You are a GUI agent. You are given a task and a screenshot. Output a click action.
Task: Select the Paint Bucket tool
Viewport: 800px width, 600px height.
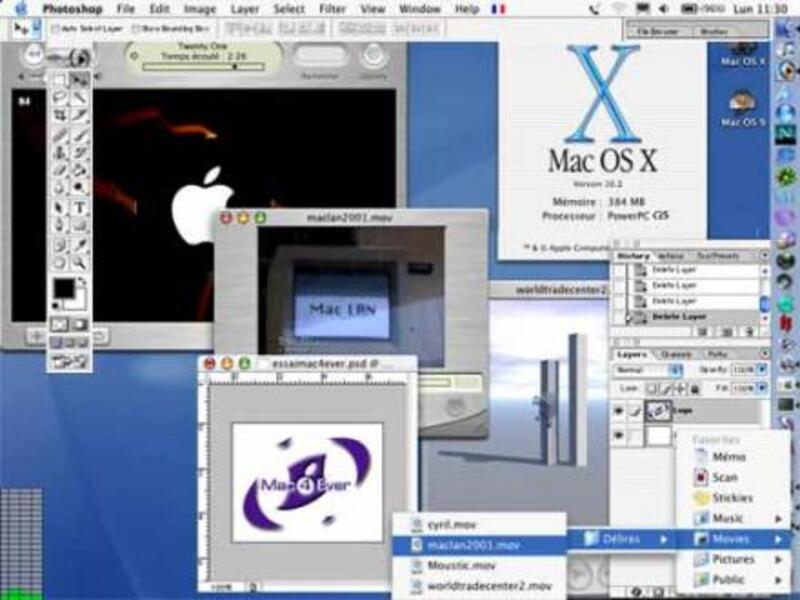pyautogui.click(x=79, y=170)
